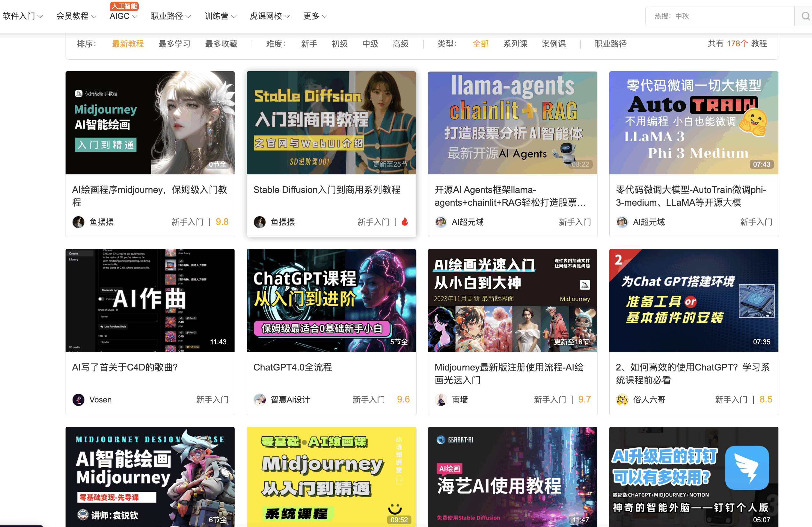Viewport: 812px width, 527px height.
Task: Select 新手 difficulty filter
Action: tap(309, 44)
